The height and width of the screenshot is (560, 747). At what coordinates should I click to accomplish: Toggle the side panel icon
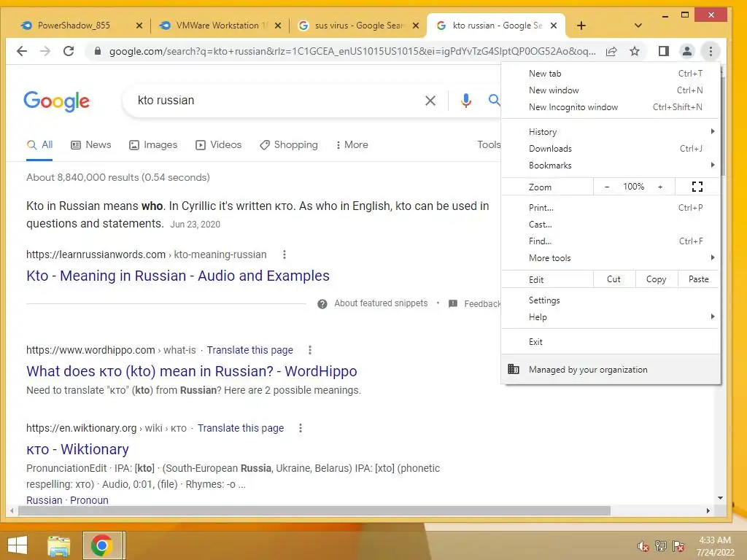(x=664, y=51)
